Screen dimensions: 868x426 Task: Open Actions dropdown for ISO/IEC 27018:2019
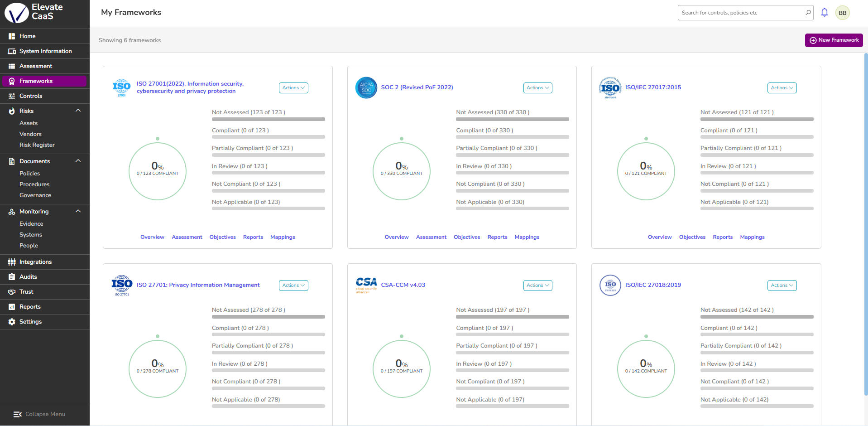pos(782,286)
